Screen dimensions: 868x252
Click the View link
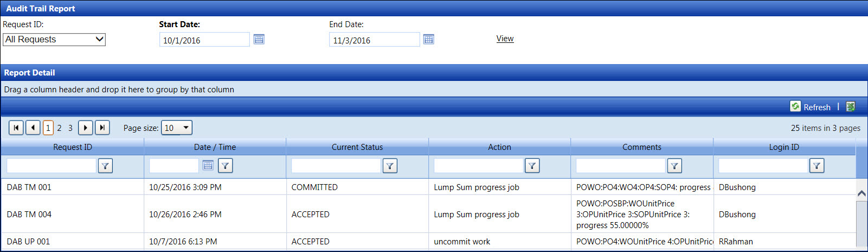click(x=505, y=39)
